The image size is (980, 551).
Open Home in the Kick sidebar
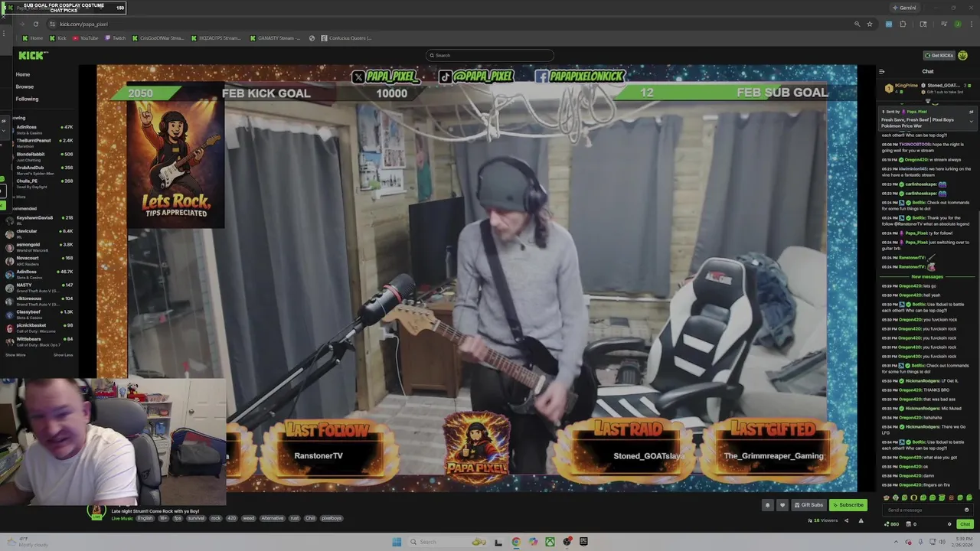[x=23, y=74]
